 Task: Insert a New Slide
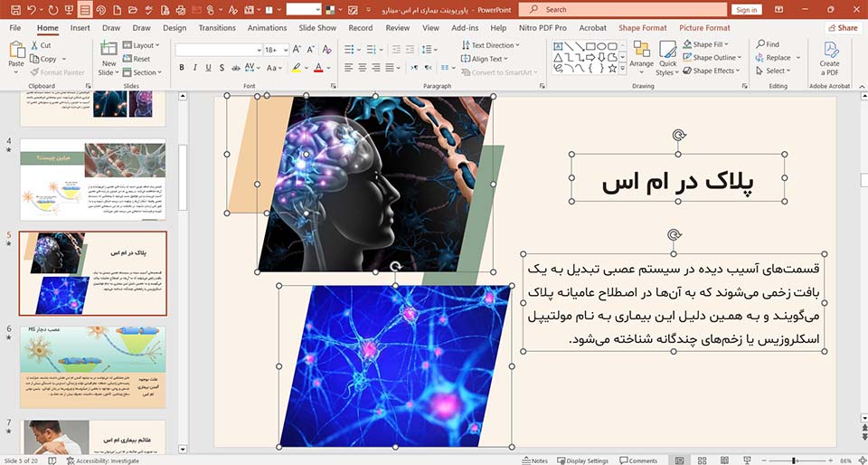[108, 59]
